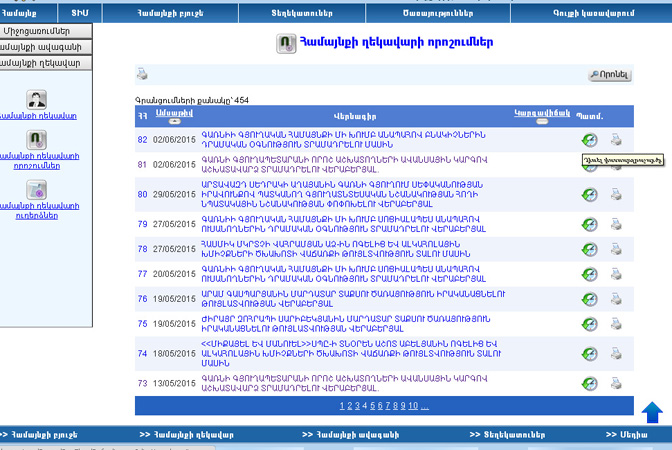672x450 pixels.
Task: Click the community head decisions icon in the sidebar
Action: pyautogui.click(x=36, y=140)
